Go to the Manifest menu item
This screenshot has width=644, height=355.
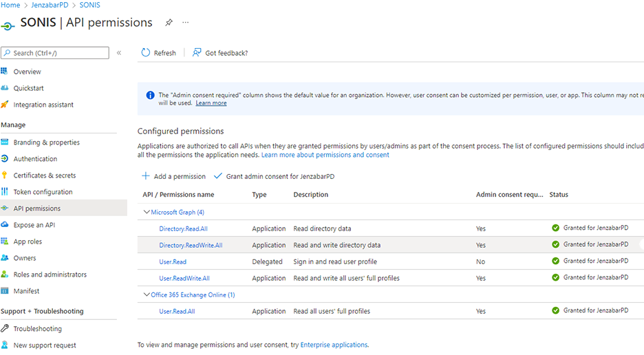26,291
